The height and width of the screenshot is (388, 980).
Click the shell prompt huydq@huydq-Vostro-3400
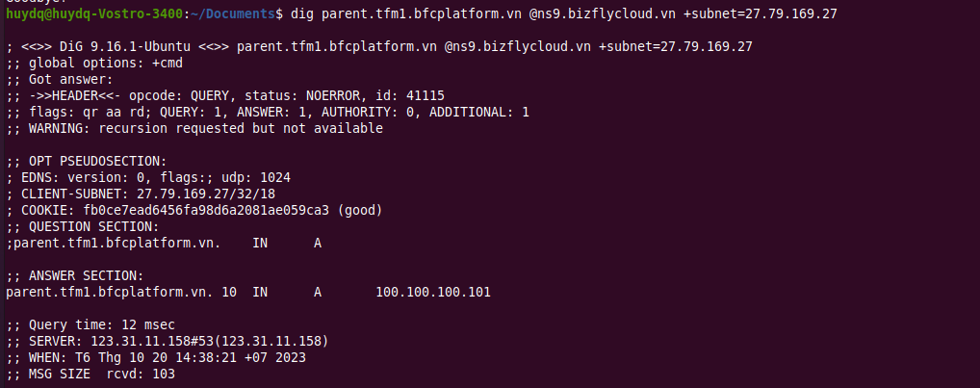[x=95, y=13]
